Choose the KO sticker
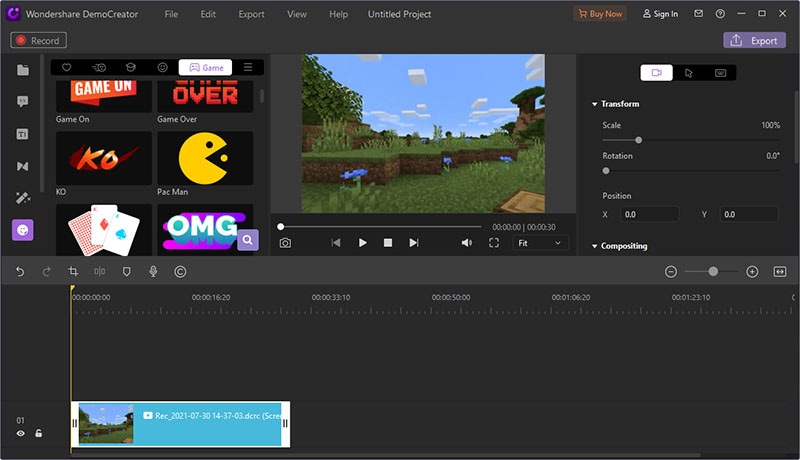This screenshot has height=460, width=800. (104, 158)
